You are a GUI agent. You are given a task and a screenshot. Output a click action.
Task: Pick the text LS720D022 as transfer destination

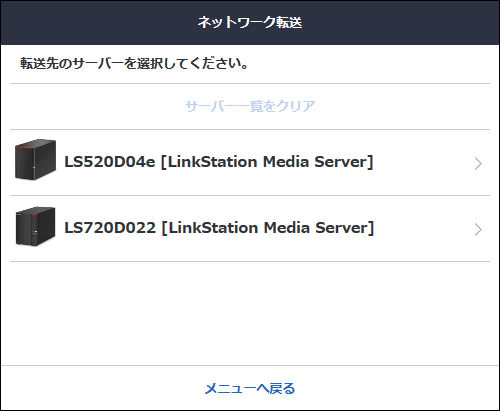[110, 228]
